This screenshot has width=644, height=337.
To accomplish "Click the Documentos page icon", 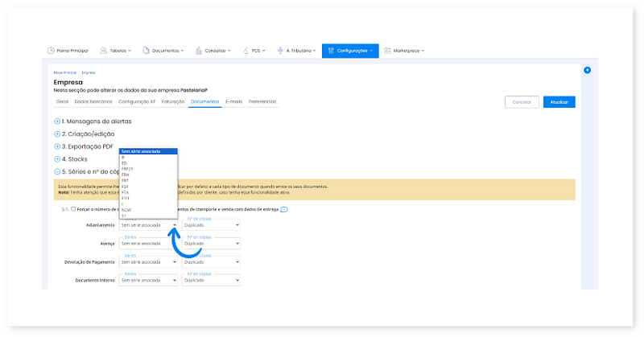I will pos(147,51).
